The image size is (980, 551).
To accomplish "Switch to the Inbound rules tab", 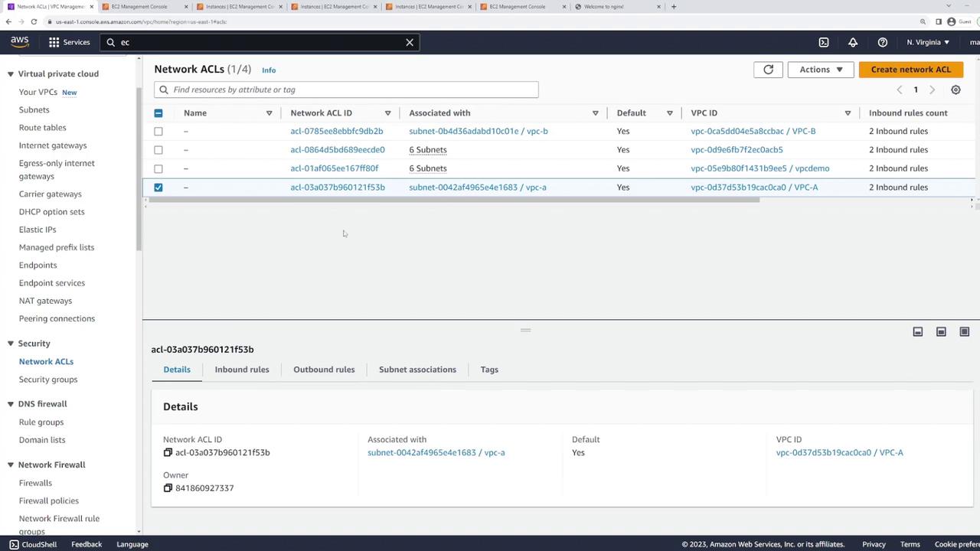I will (242, 370).
